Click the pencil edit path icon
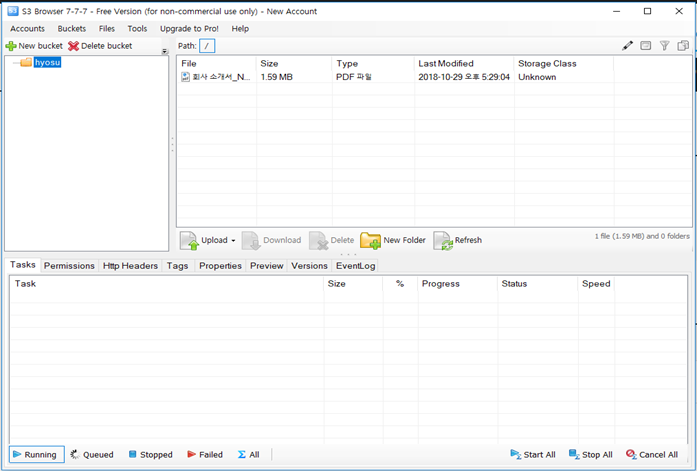This screenshot has width=697, height=471. tap(628, 46)
